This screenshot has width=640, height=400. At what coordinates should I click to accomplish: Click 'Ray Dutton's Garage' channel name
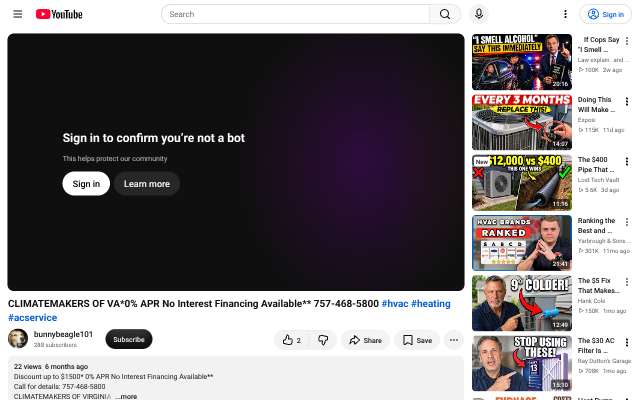(x=604, y=361)
